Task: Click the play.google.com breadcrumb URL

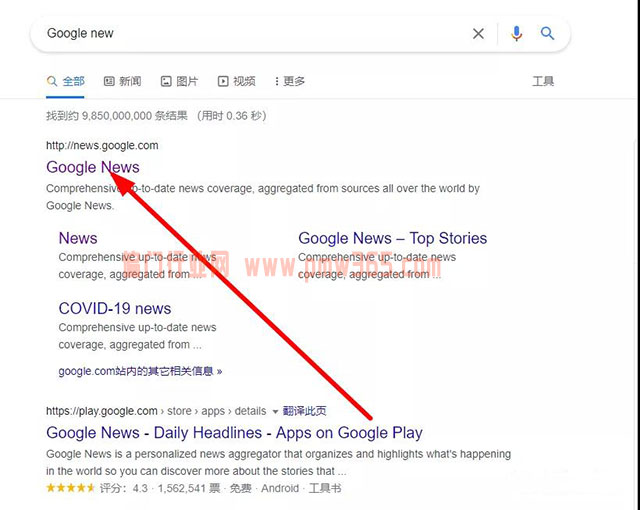Action: (156, 411)
